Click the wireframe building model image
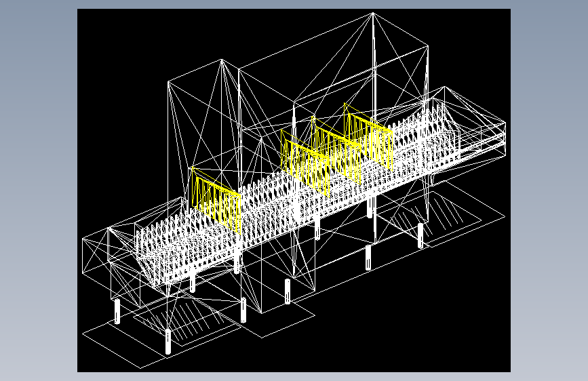This screenshot has width=588, height=381. [x=294, y=190]
